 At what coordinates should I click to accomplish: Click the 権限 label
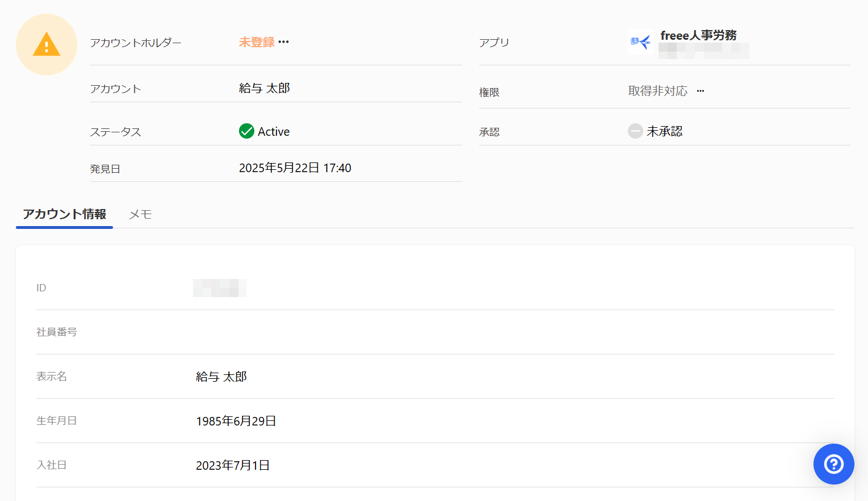click(489, 93)
